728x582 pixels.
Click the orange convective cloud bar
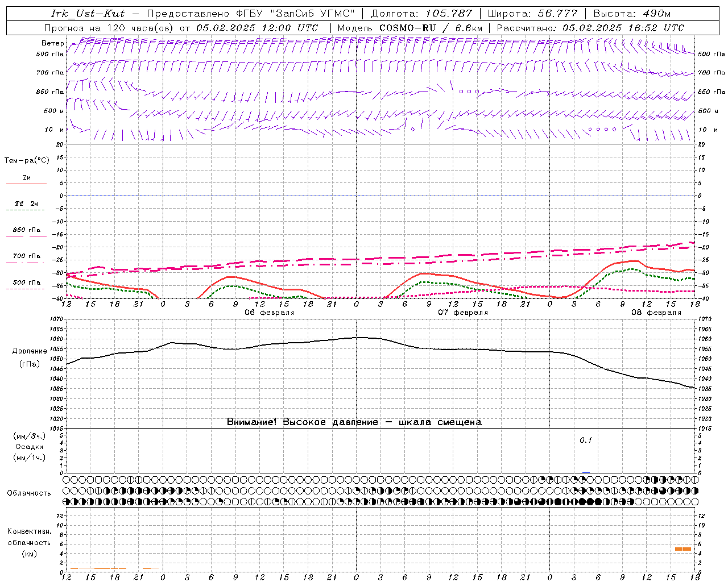[x=683, y=549]
